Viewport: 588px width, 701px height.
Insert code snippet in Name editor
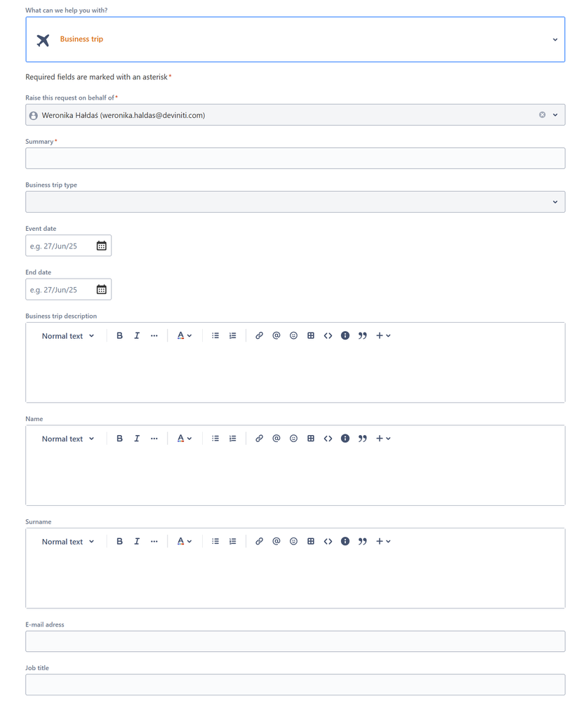click(328, 439)
